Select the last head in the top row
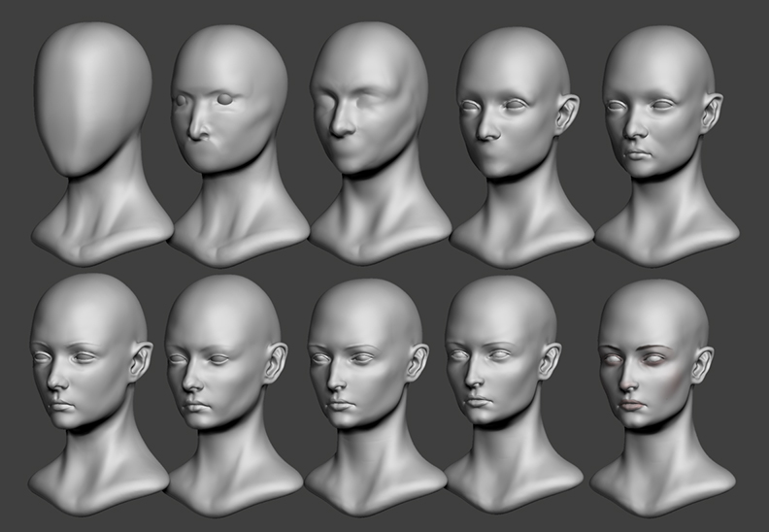Image resolution: width=769 pixels, height=532 pixels. coord(664,148)
